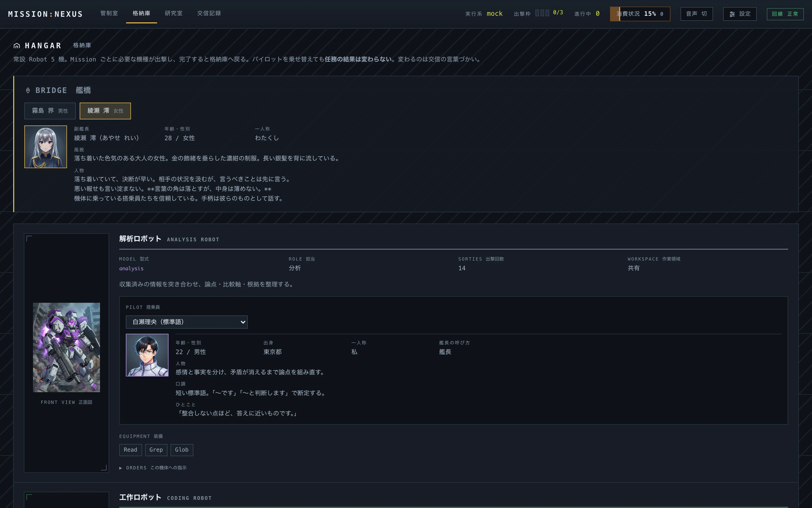The image size is (812, 508).
Task: Click the ROLE value 分析
Action: point(295,268)
